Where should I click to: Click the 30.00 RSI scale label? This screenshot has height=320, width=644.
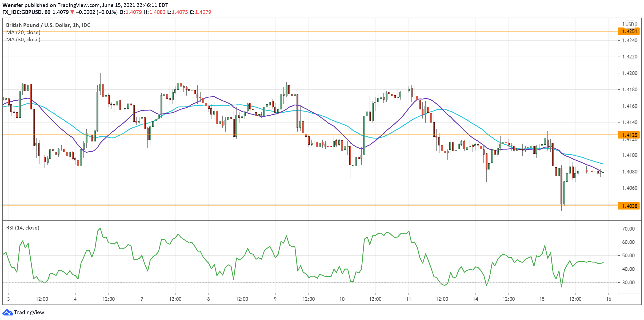(628, 282)
